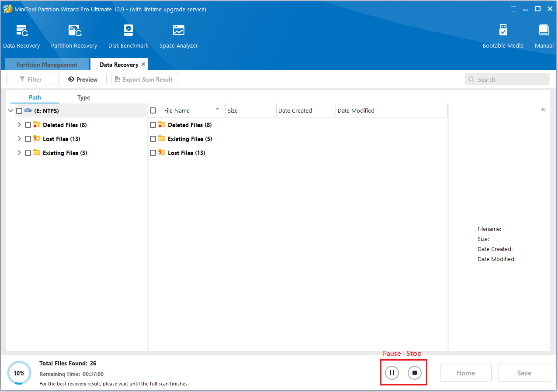The image size is (558, 392).
Task: Select all files using header checkbox
Action: (x=153, y=111)
